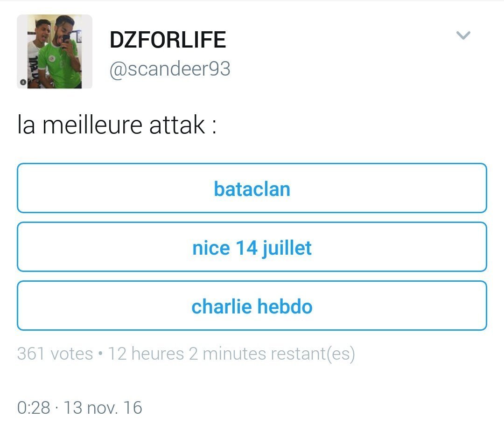Click the dot separator beside the vote count
504x431 pixels.
pyautogui.click(x=101, y=354)
